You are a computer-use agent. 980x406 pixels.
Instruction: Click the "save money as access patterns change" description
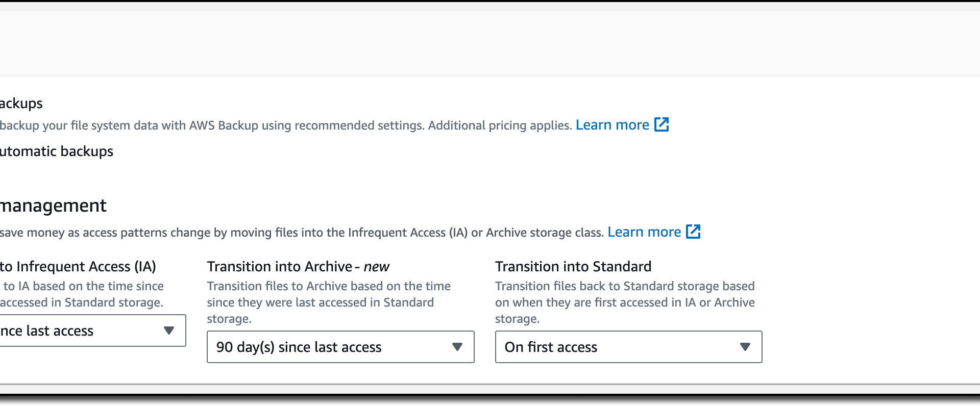tap(302, 233)
